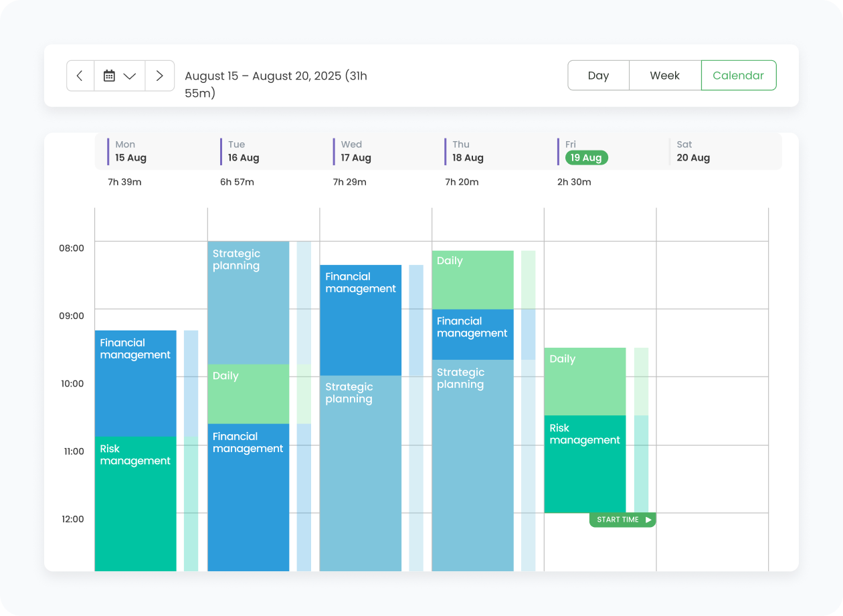843x616 pixels.
Task: Go to the next week using right arrow
Action: point(159,76)
